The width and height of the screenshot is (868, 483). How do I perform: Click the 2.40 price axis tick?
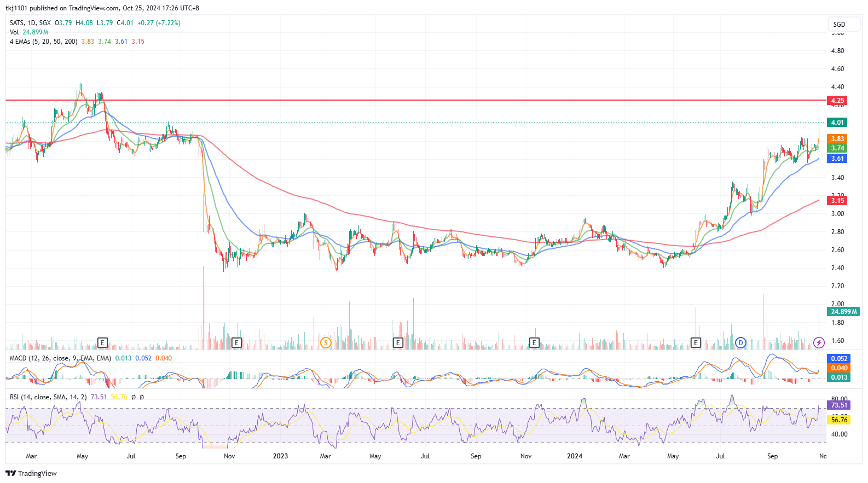837,268
